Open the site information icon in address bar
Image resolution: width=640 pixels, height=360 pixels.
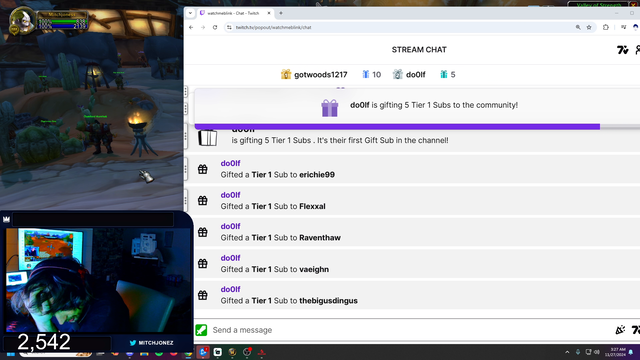(229, 27)
